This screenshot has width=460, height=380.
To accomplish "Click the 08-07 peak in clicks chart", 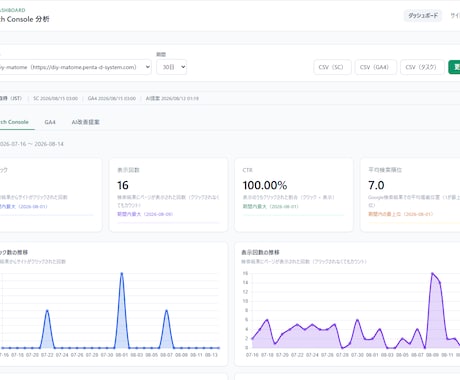I will tap(166, 311).
